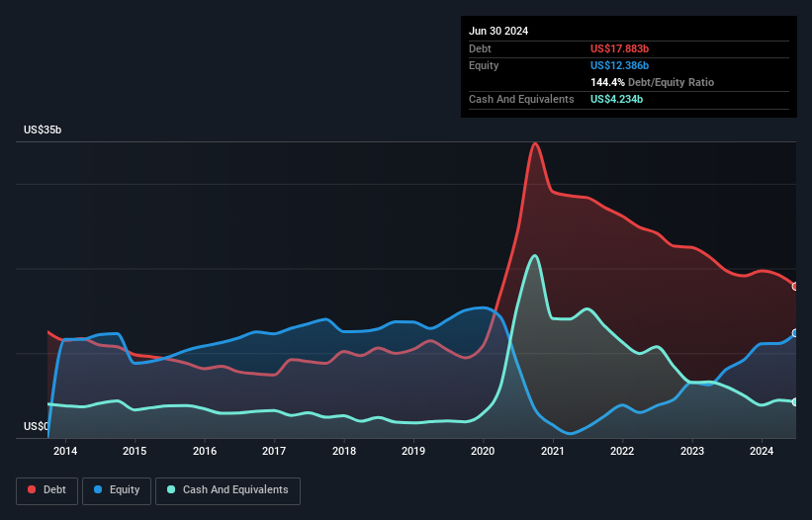This screenshot has width=812, height=520.
Task: Click the 2017 x-axis label
Action: tap(274, 451)
